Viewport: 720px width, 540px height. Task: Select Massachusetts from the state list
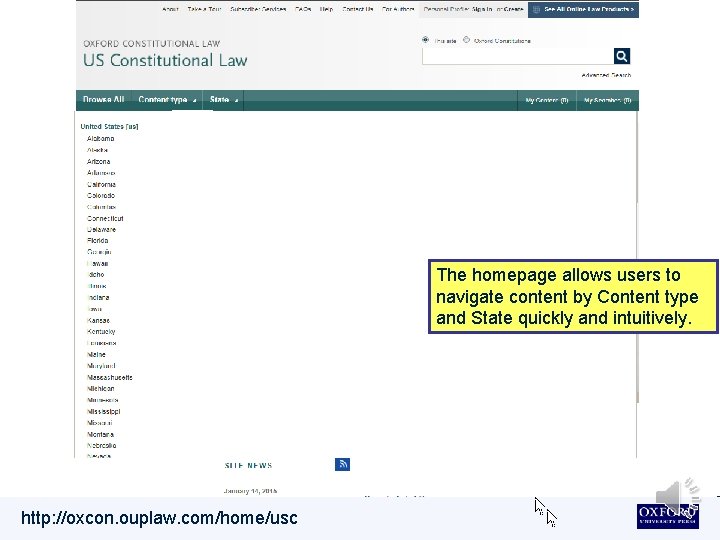pyautogui.click(x=110, y=377)
